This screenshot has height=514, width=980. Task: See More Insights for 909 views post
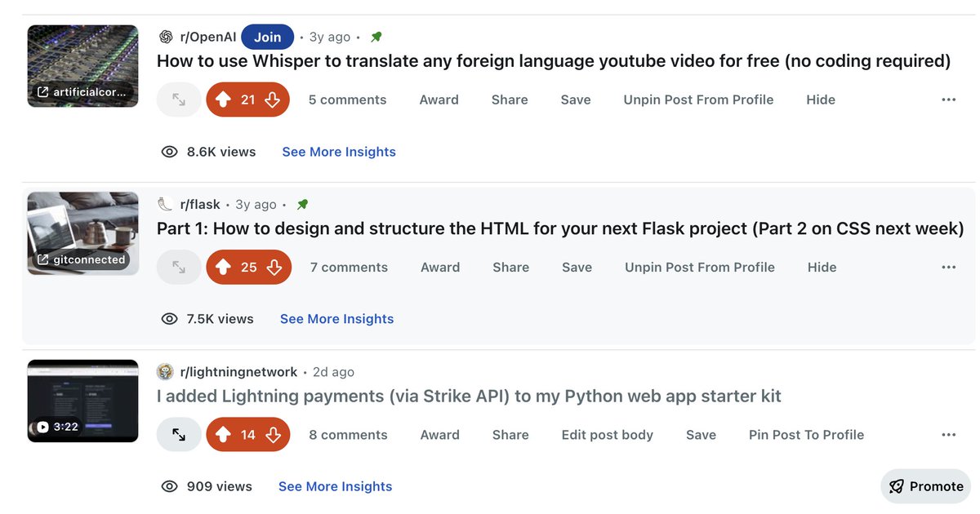[x=335, y=486]
